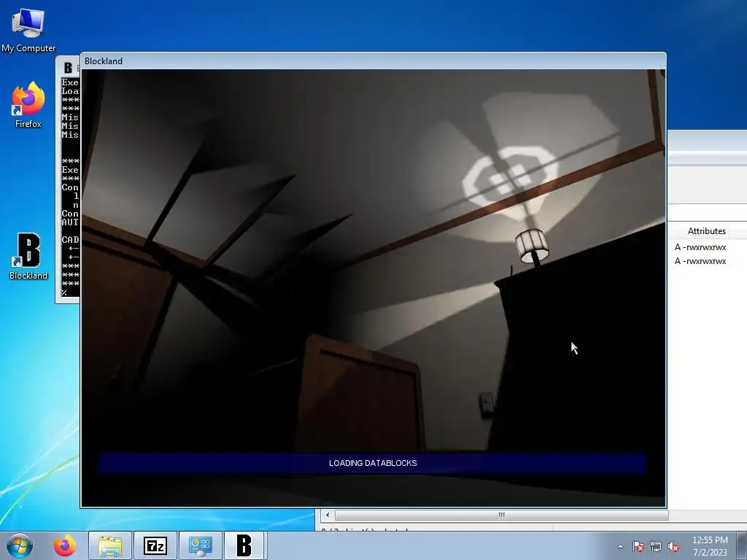Viewport: 747px width, 560px height.
Task: Click the left arrow of horizontal scrollbar
Action: pyautogui.click(x=327, y=515)
